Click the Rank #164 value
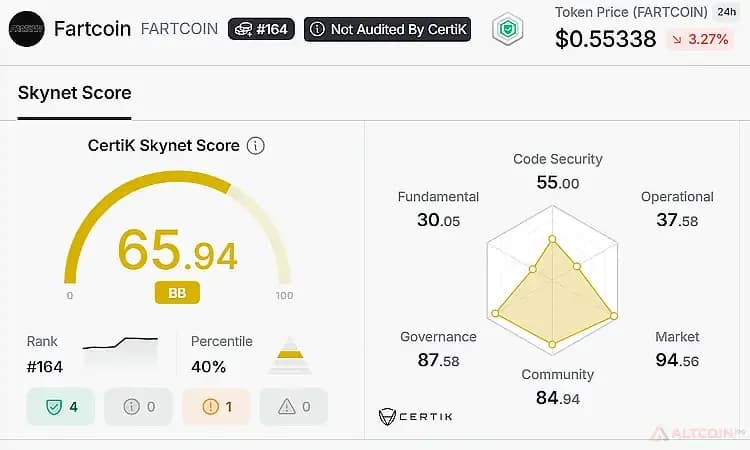The image size is (750, 450). point(44,367)
